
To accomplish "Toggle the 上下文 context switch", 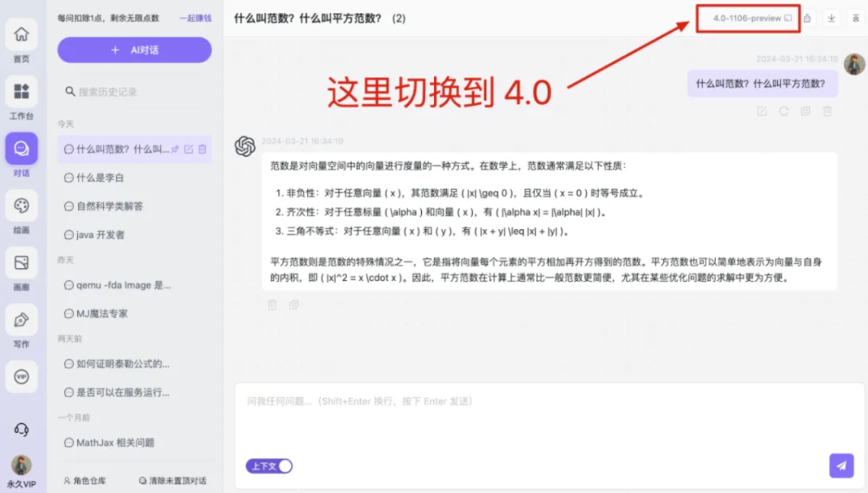I will click(269, 466).
